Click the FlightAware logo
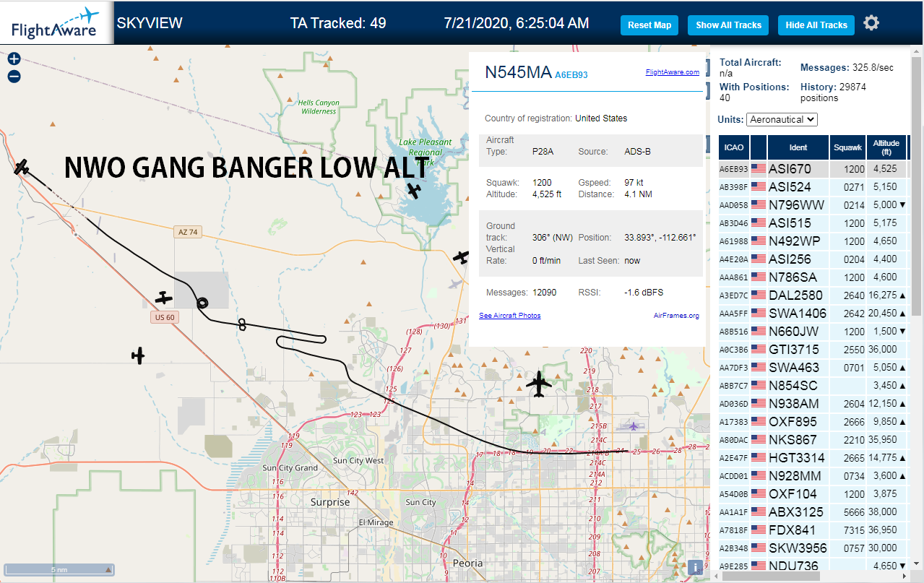Image resolution: width=924 pixels, height=583 pixels. tap(55, 23)
